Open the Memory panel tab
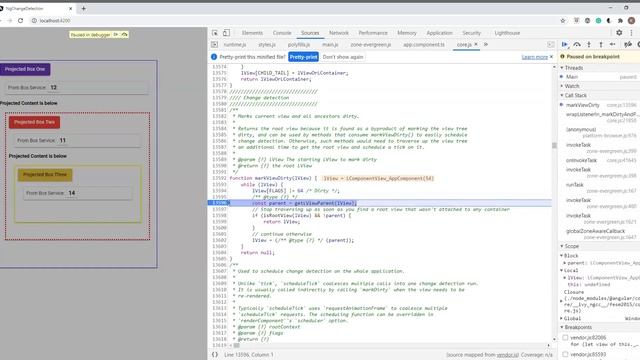640x360 pixels. 407,33
